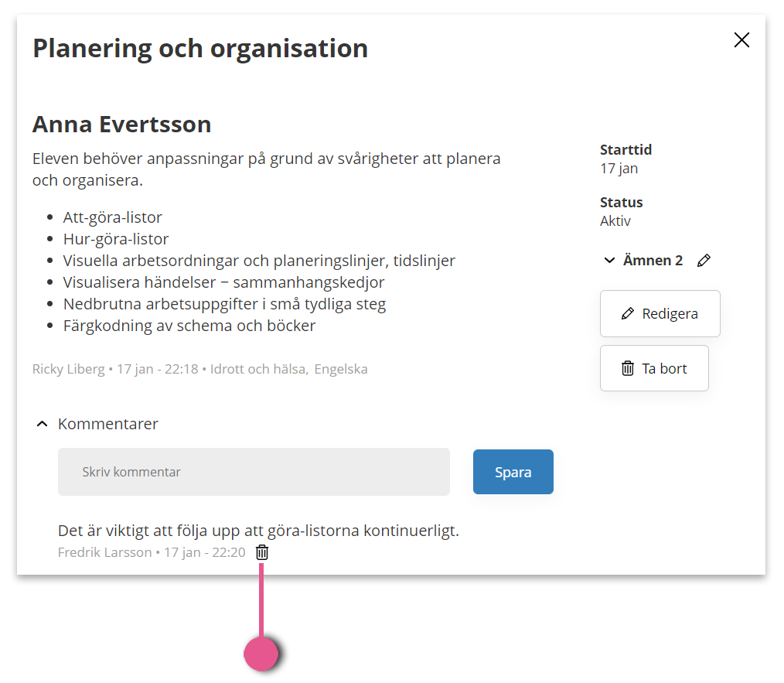
Task: Click the Status value Aktiv
Action: coord(615,220)
